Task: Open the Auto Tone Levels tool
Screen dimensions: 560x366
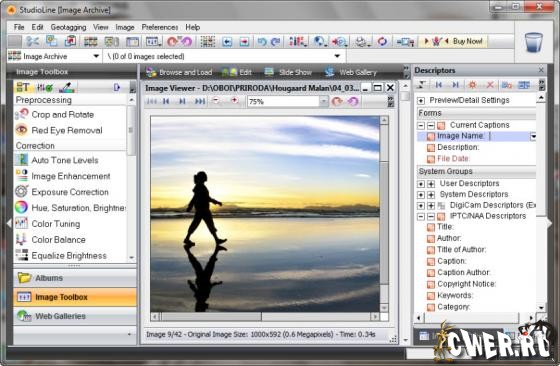Action: click(65, 160)
